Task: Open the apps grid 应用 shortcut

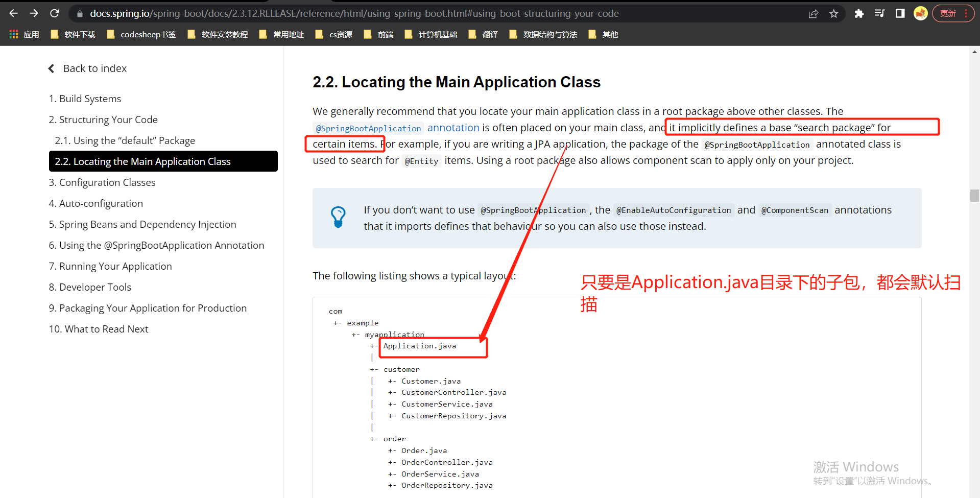Action: click(x=25, y=34)
